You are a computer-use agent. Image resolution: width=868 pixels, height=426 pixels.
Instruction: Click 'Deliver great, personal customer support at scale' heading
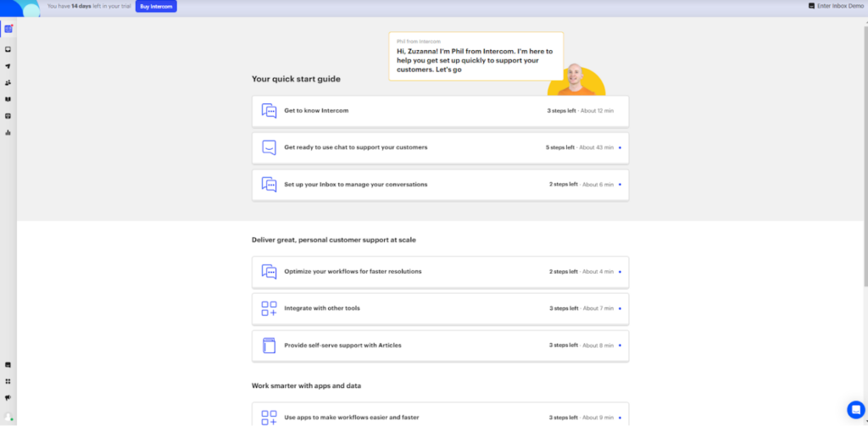334,241
